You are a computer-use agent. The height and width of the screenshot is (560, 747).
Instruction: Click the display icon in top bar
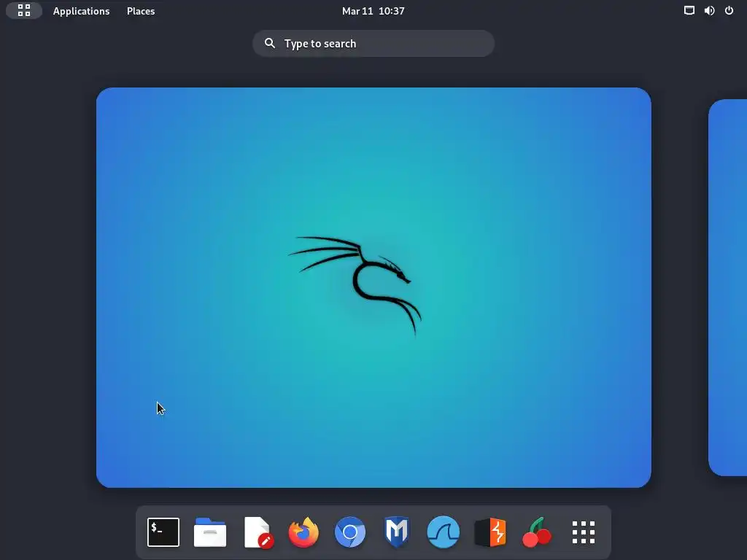(x=689, y=10)
